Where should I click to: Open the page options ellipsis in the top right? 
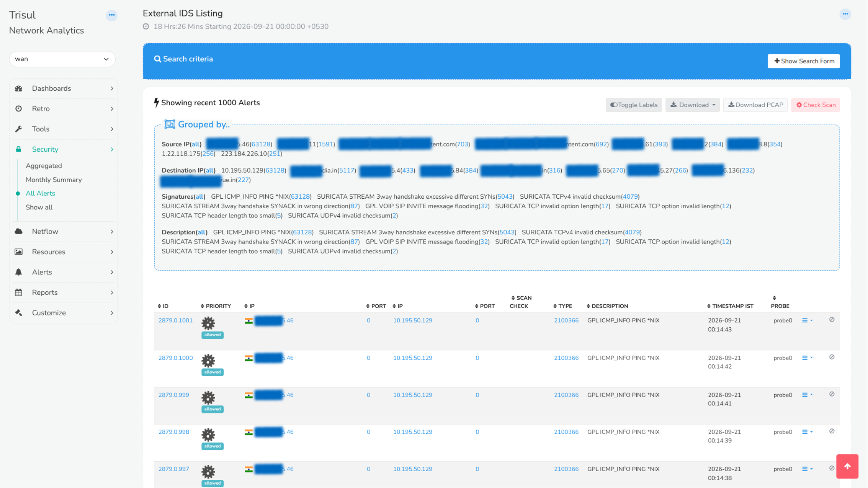click(x=845, y=14)
